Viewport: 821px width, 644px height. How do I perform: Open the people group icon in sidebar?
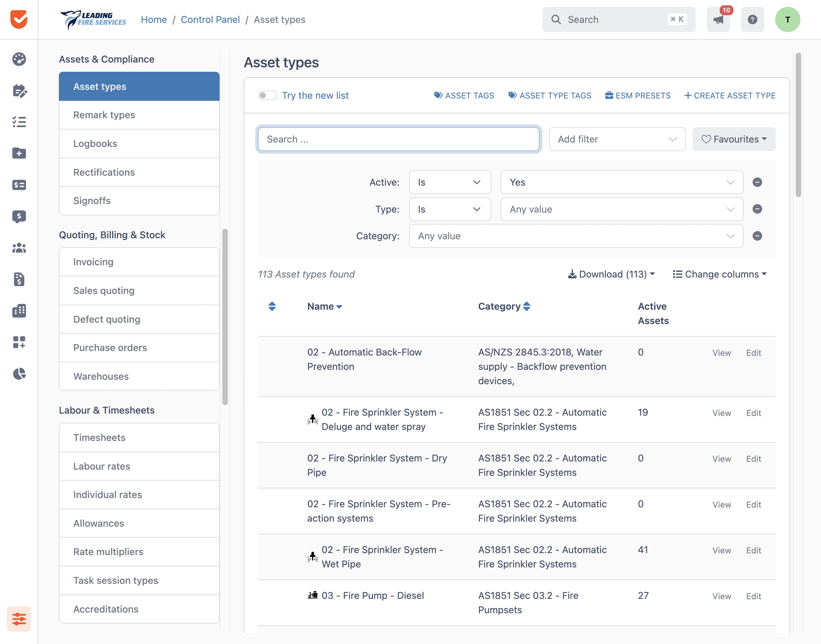click(x=19, y=248)
